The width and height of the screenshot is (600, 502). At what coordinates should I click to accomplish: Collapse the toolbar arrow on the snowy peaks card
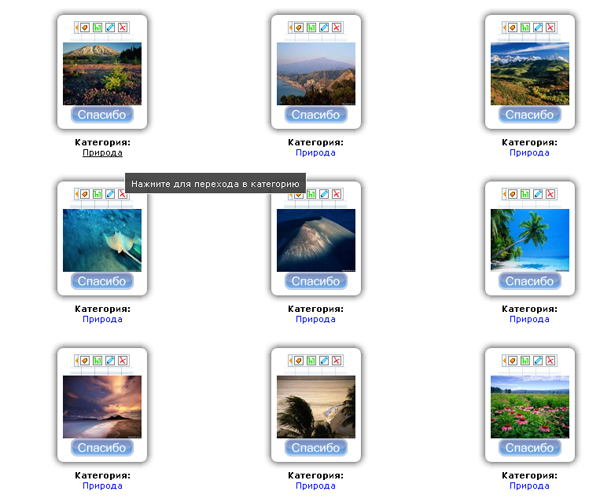[x=505, y=28]
